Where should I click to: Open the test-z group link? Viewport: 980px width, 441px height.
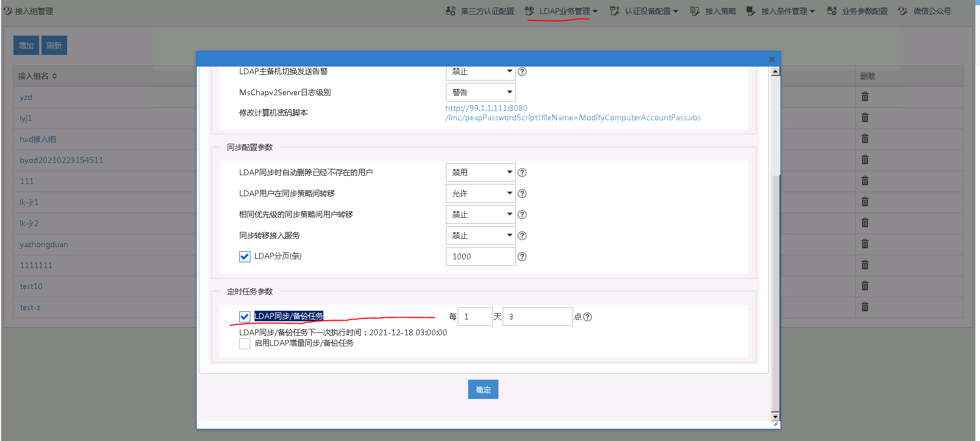(x=30, y=307)
